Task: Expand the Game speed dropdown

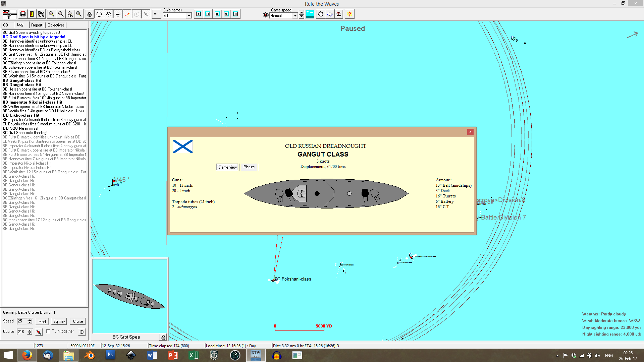Action: tap(295, 16)
